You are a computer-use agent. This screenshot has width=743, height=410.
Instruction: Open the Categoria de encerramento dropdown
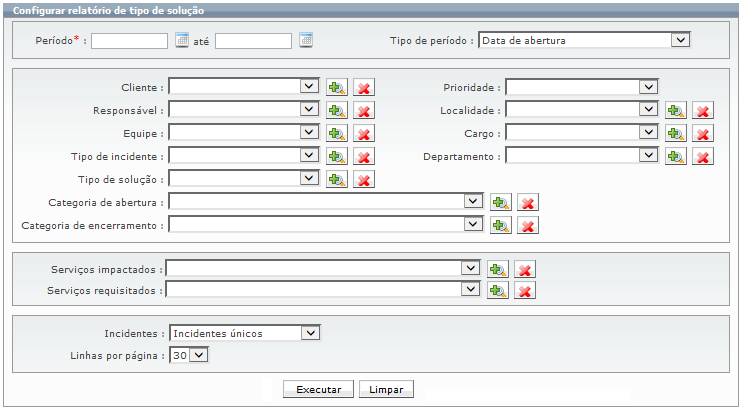click(326, 225)
